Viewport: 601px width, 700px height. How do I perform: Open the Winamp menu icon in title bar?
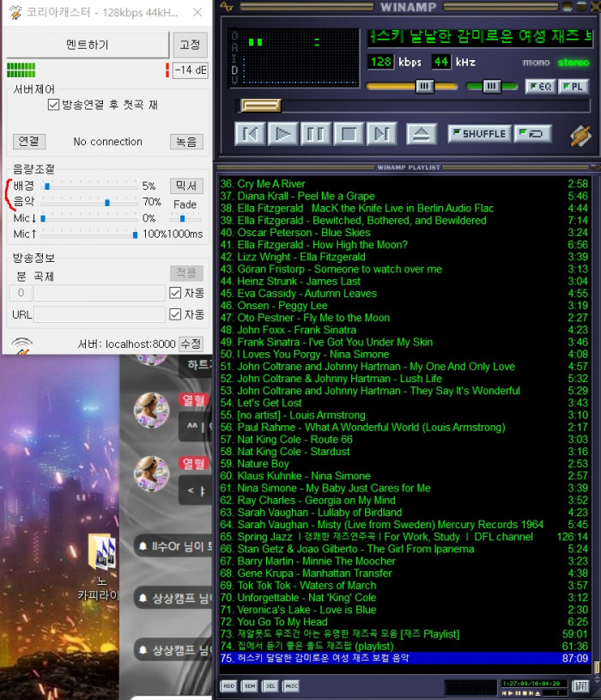point(226,7)
